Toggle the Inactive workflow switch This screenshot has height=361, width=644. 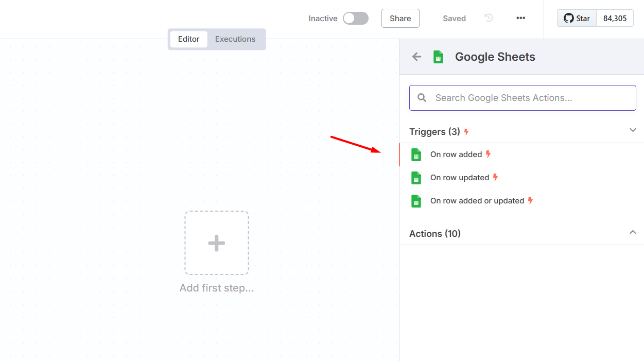click(356, 19)
